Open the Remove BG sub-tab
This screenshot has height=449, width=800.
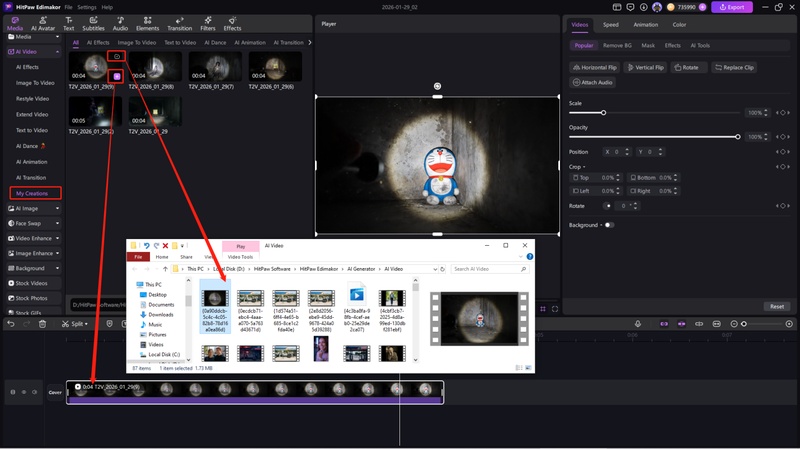point(617,45)
